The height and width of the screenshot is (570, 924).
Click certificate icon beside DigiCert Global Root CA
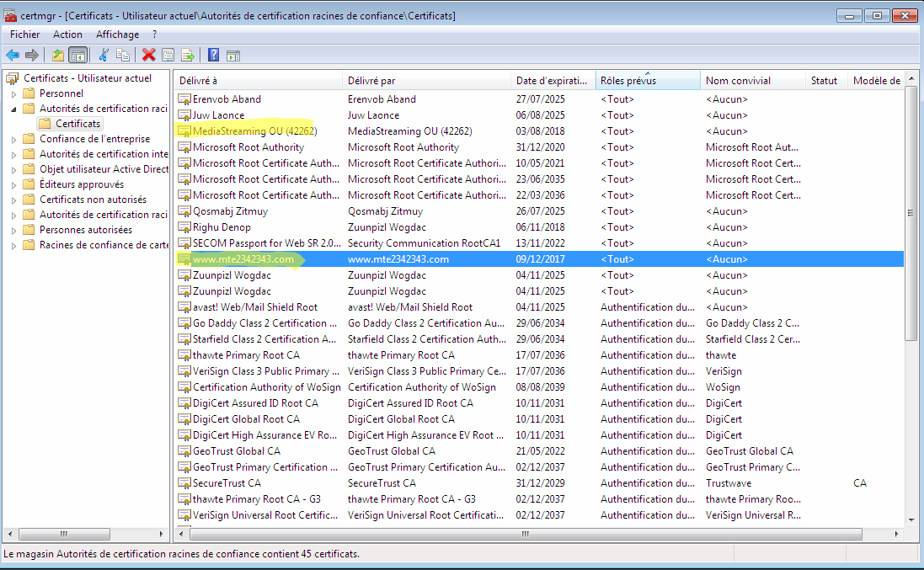pos(184,419)
